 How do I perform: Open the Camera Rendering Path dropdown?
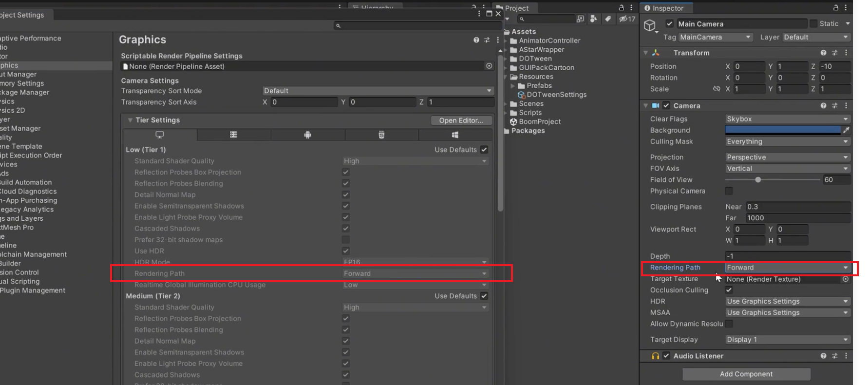(x=787, y=268)
